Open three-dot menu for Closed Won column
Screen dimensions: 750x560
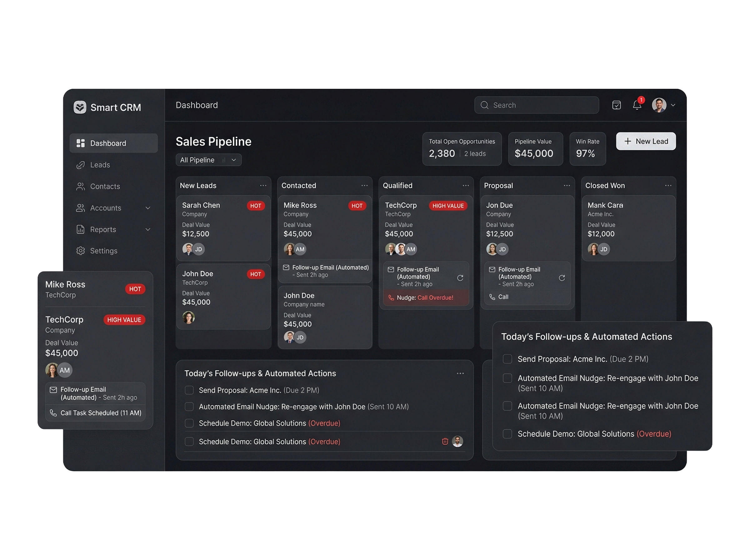tap(668, 186)
